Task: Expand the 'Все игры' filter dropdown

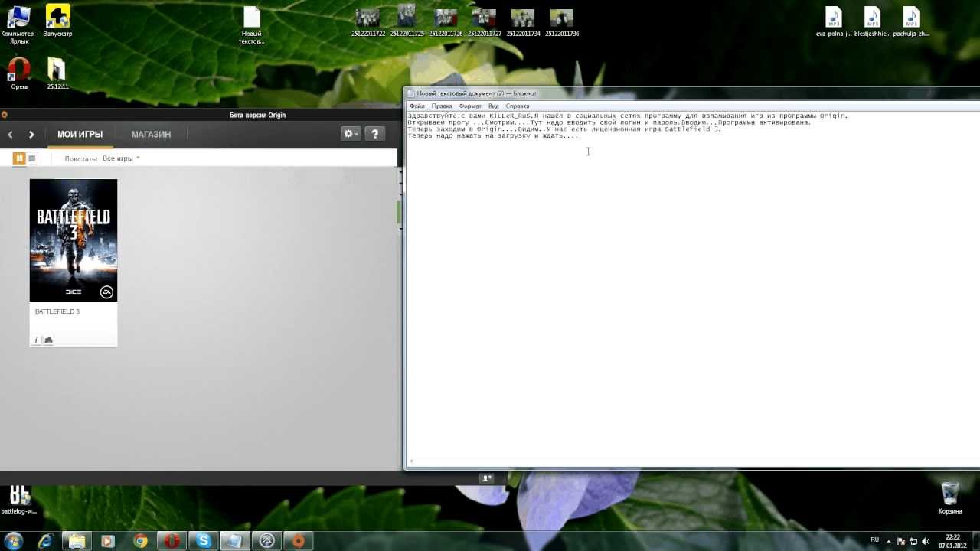Action: click(121, 158)
